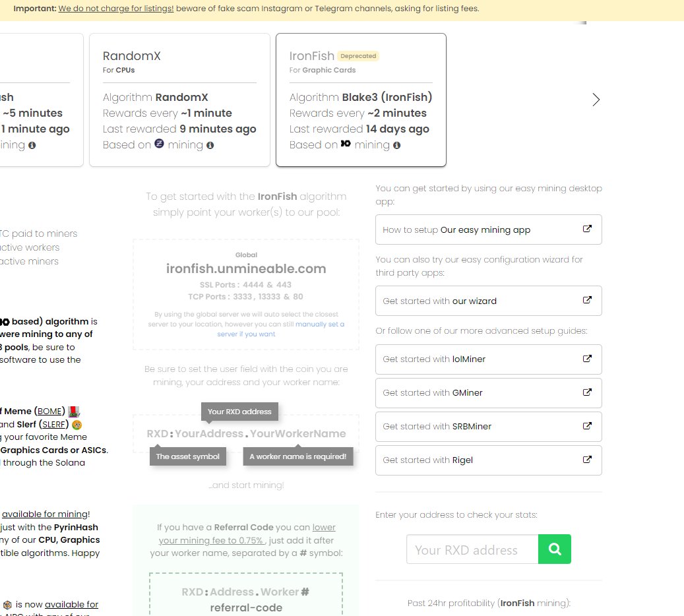The image size is (684, 616).
Task: Click 'lower your mining fee to 0.75%' link
Action: tap(247, 534)
